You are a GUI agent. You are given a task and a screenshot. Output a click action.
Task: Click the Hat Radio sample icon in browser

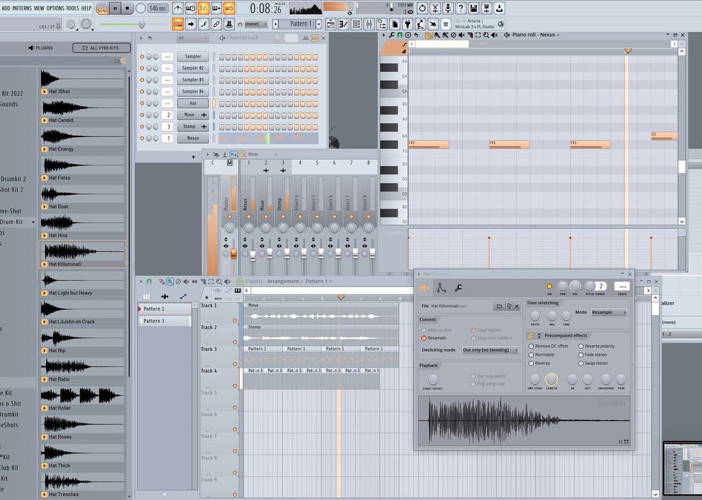tap(44, 380)
